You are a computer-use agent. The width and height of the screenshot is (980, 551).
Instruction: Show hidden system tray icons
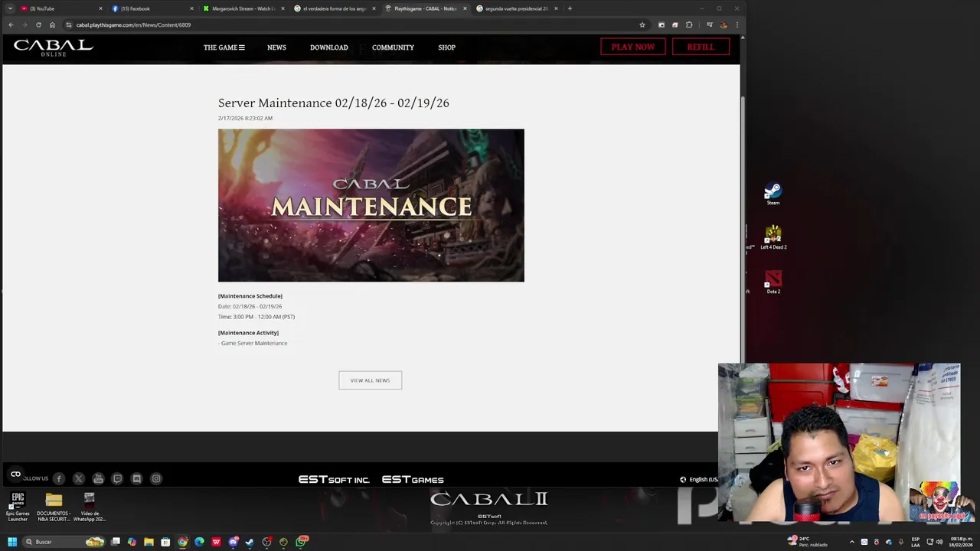851,542
